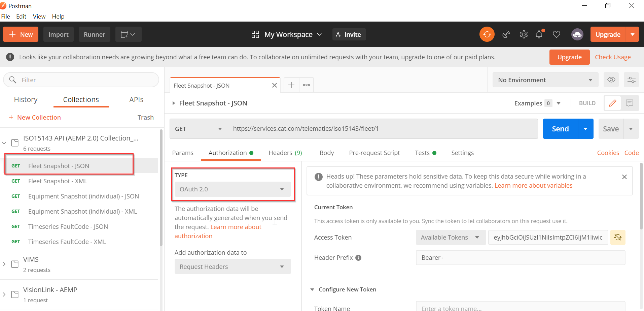644x311 pixels.
Task: Click the upgrade banner alert icon
Action: [10, 57]
